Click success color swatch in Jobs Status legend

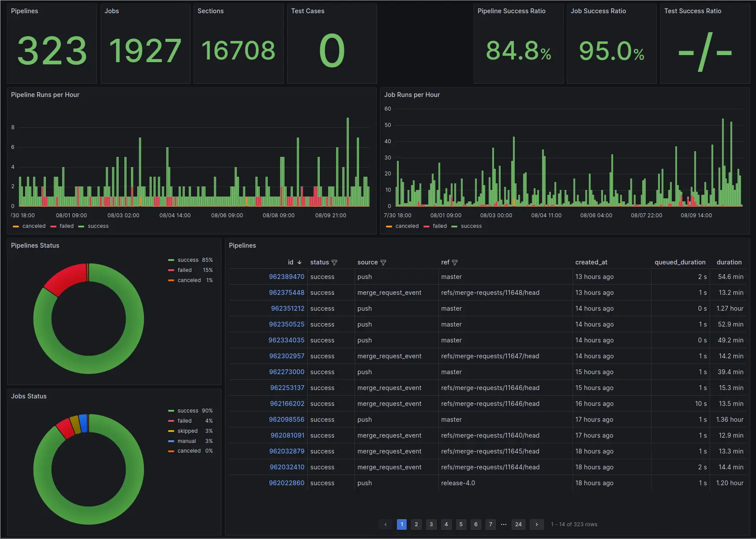coord(171,411)
